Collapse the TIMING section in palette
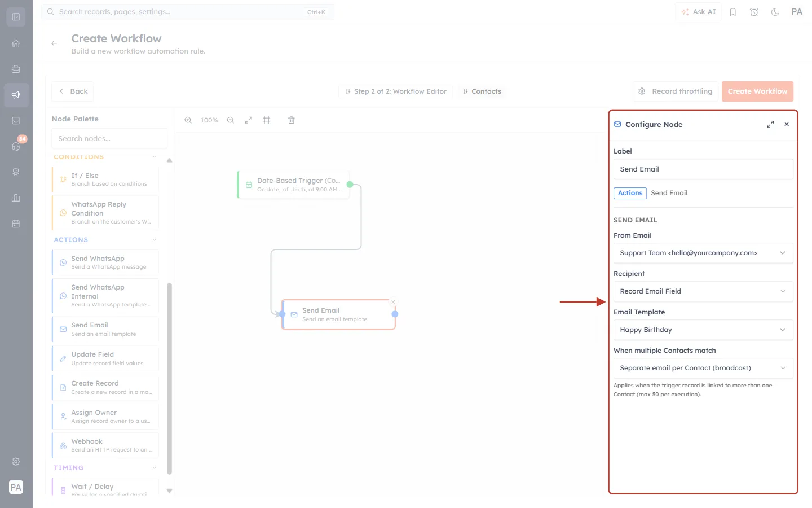 154,468
